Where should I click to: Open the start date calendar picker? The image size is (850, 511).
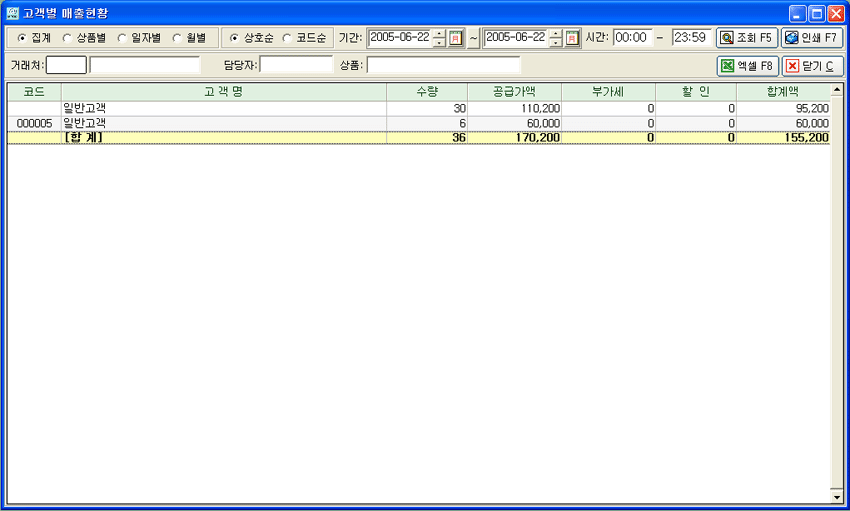pyautogui.click(x=455, y=38)
